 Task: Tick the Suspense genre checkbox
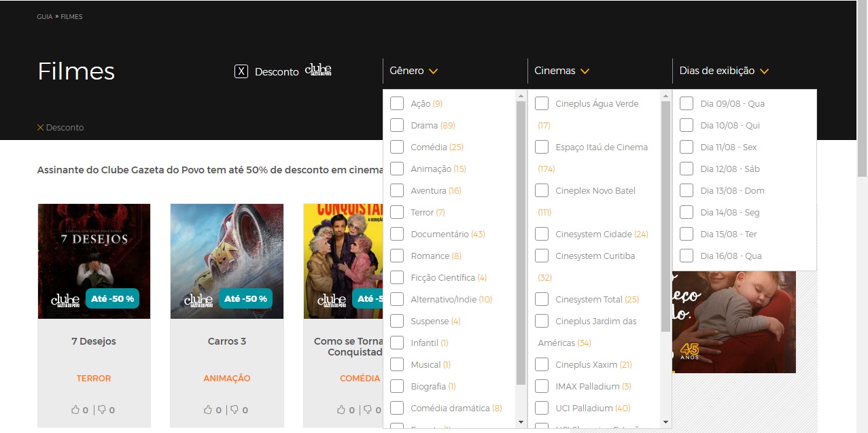[397, 321]
